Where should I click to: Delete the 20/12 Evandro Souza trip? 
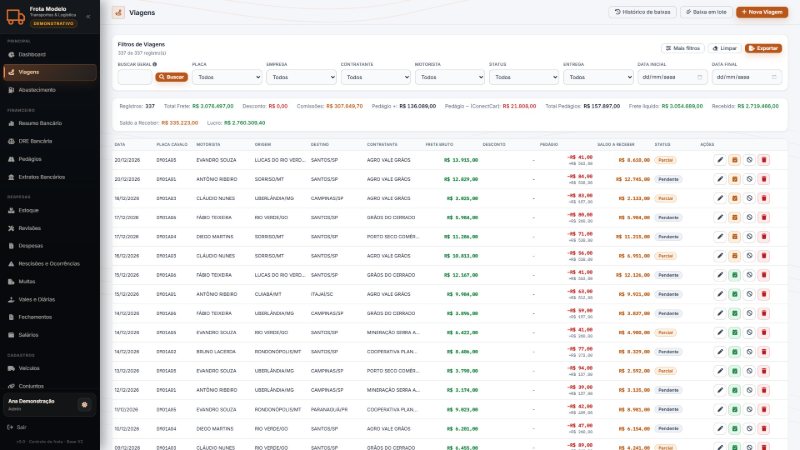point(764,160)
